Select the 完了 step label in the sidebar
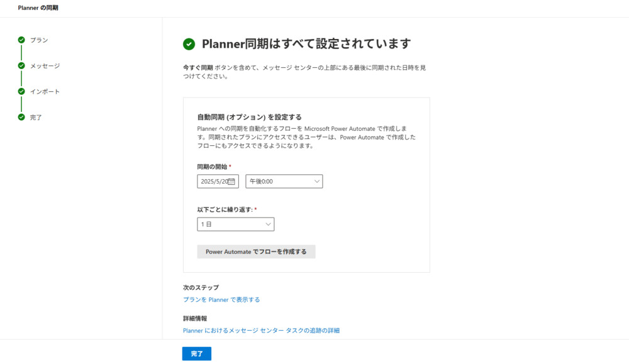Image resolution: width=629 pixels, height=364 pixels. 36,118
